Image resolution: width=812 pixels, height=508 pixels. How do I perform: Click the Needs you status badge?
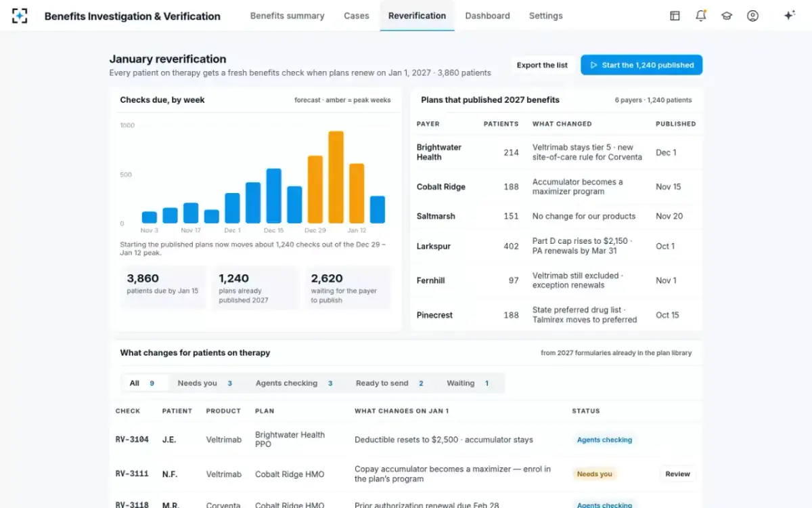(595, 474)
